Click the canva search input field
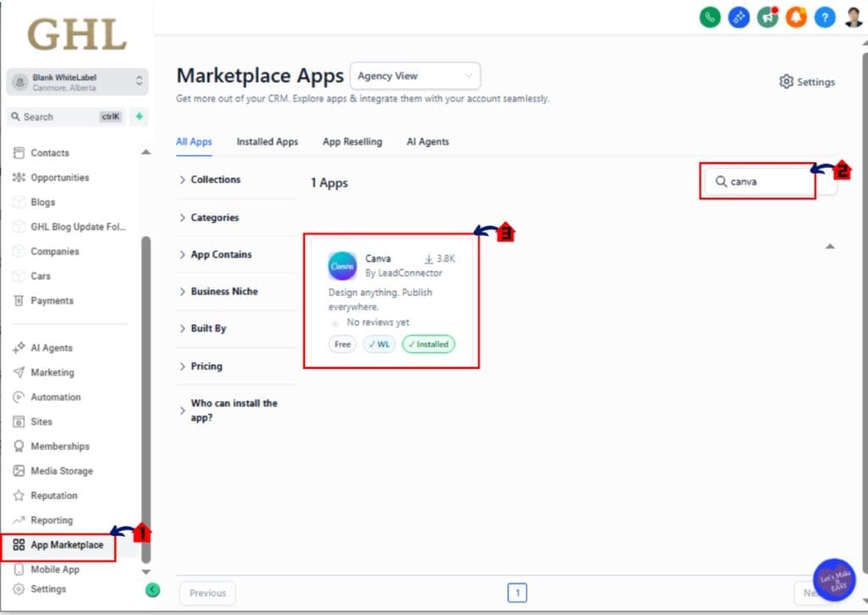Screen dimensions: 868x615 759,181
